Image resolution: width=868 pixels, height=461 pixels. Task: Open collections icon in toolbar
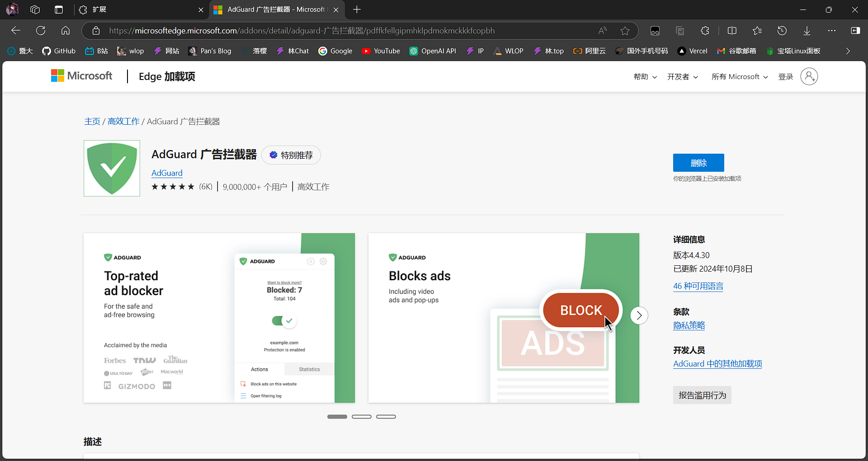[x=680, y=31]
